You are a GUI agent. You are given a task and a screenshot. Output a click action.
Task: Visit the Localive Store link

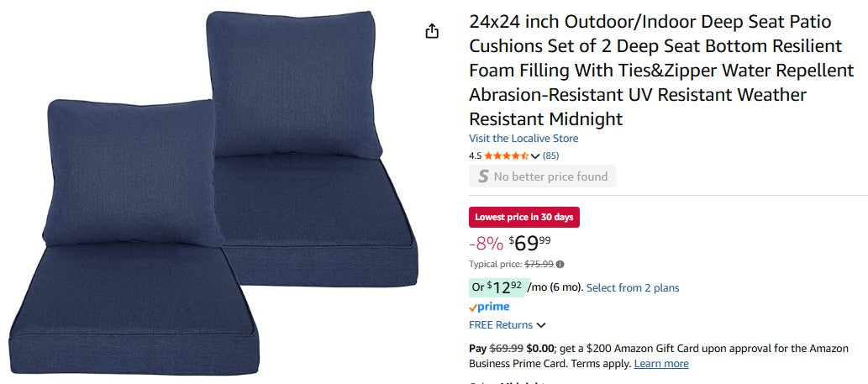point(523,139)
